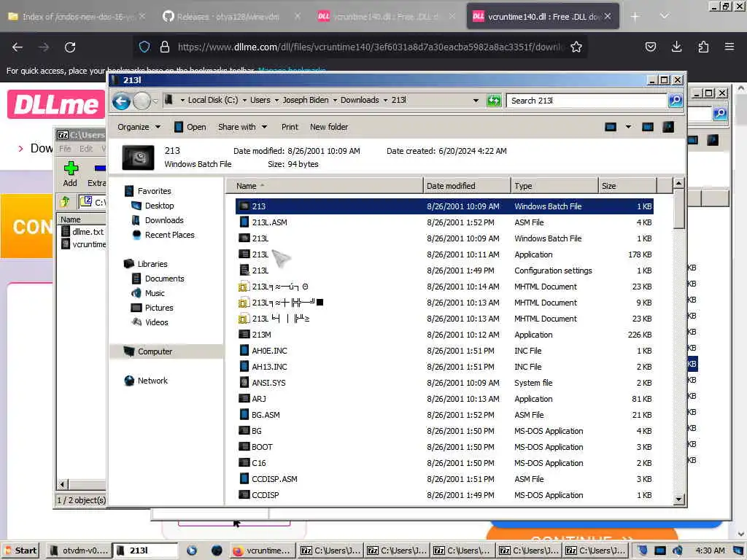Open otvdm taskbar button
747x560 pixels.
79,551
